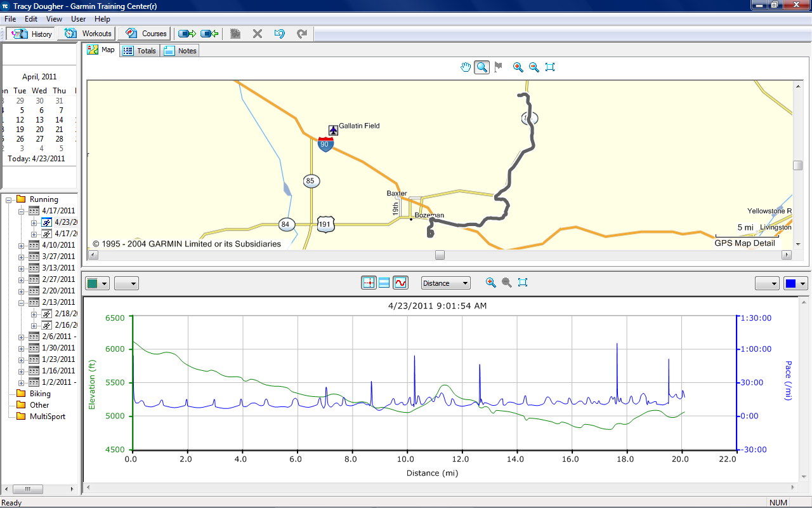Open the green left-axis data dropdown

(x=98, y=283)
